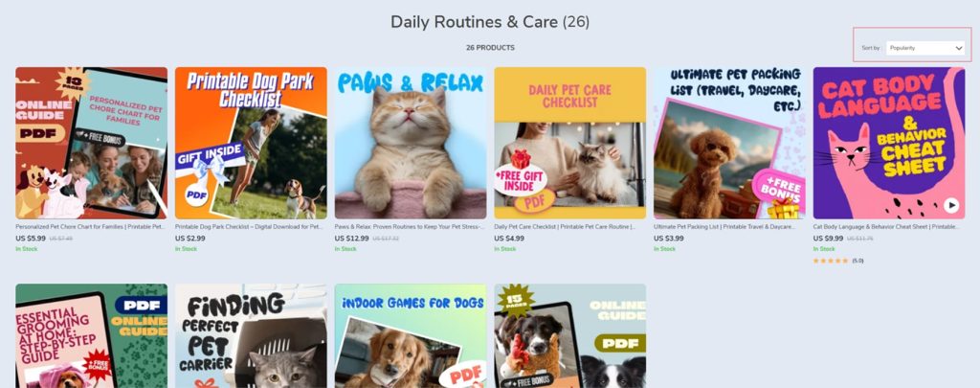
Task: Click the five-star rating under Cat Body Language
Action: [831, 261]
